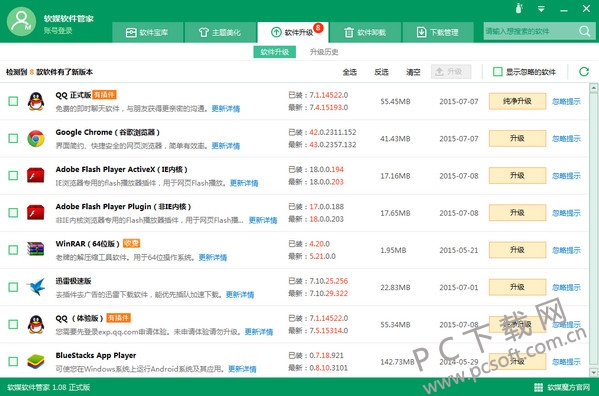Click the QQ 体验版 penguin icon
Image resolution: width=599 pixels, height=396 pixels.
click(x=36, y=324)
